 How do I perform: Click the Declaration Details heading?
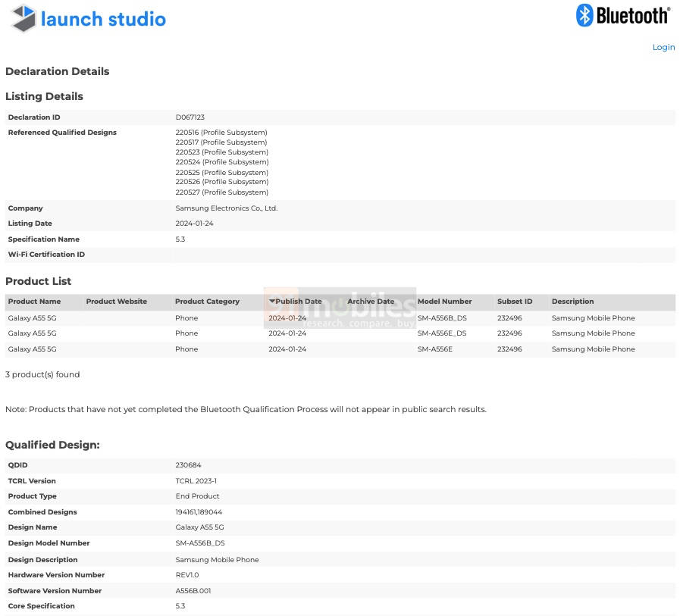tap(58, 71)
